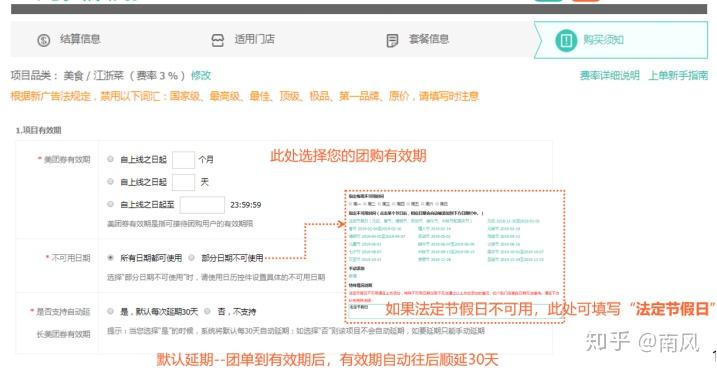This screenshot has height=372, width=717.
Task: Choose 所有日期都可使用 option
Action: 110,258
